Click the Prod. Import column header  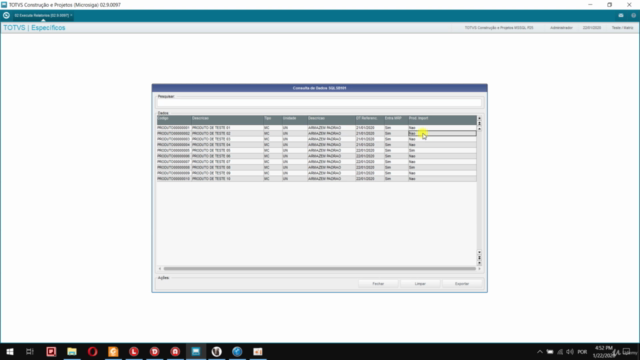442,120
